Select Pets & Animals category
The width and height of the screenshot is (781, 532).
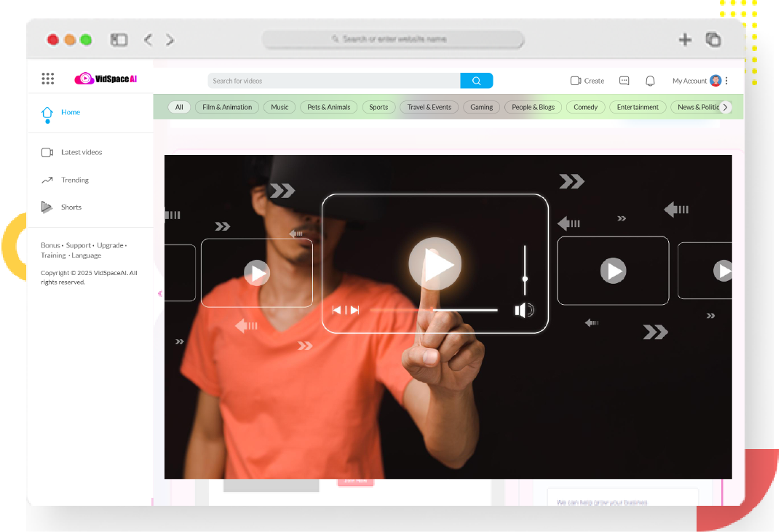(x=329, y=107)
